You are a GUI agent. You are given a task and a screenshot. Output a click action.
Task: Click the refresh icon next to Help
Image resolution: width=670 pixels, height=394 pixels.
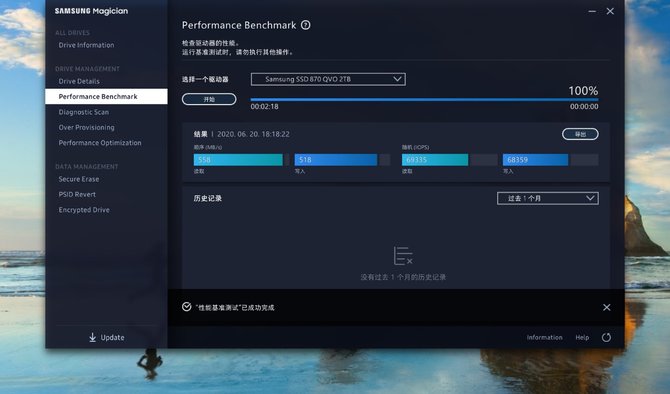click(x=606, y=338)
